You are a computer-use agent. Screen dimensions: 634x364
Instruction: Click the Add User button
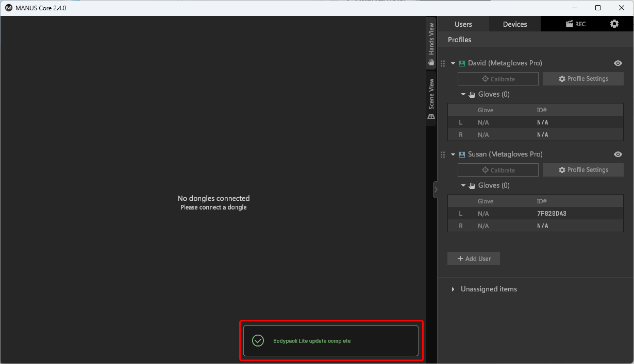[x=474, y=258]
